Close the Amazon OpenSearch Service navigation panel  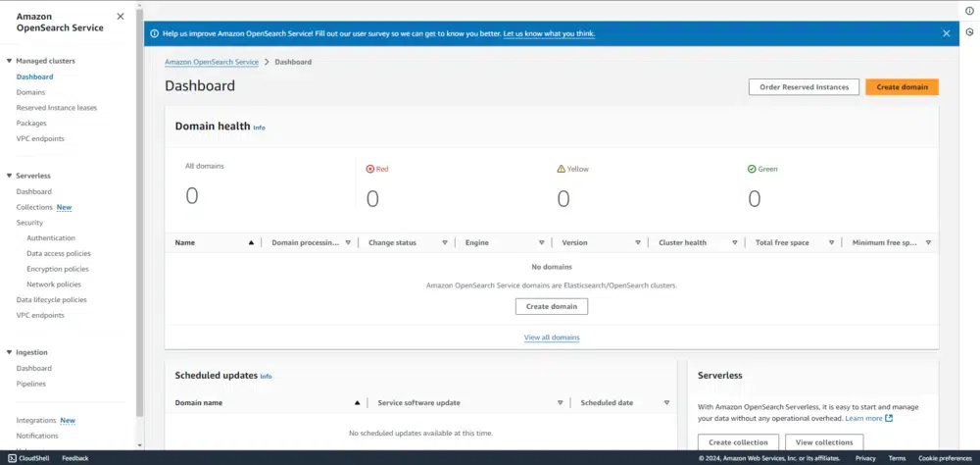coord(121,17)
